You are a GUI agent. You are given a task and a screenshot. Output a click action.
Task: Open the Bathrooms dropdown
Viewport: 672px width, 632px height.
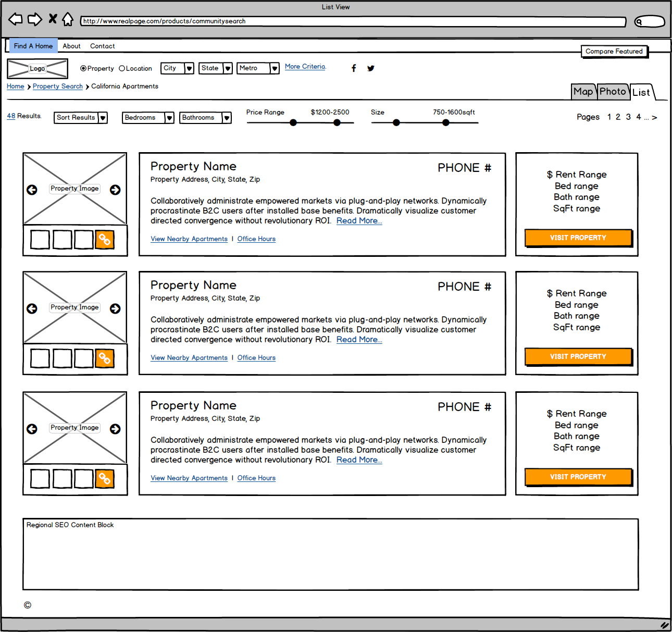point(205,118)
